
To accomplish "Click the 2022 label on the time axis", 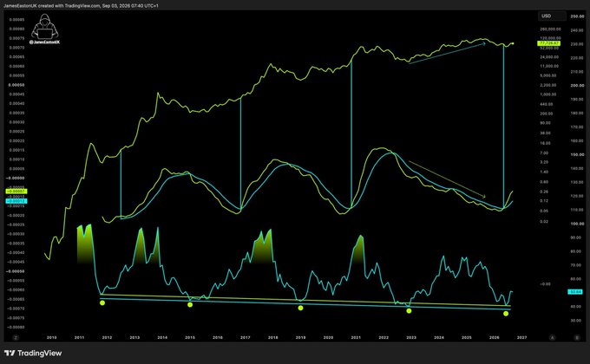I will (x=383, y=338).
